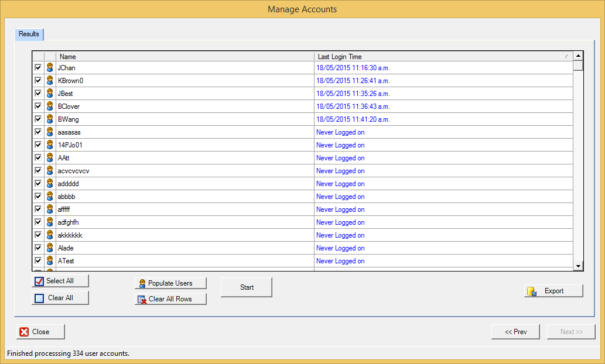Image resolution: width=605 pixels, height=364 pixels.
Task: Click the red X icon on Close
Action: pyautogui.click(x=24, y=332)
